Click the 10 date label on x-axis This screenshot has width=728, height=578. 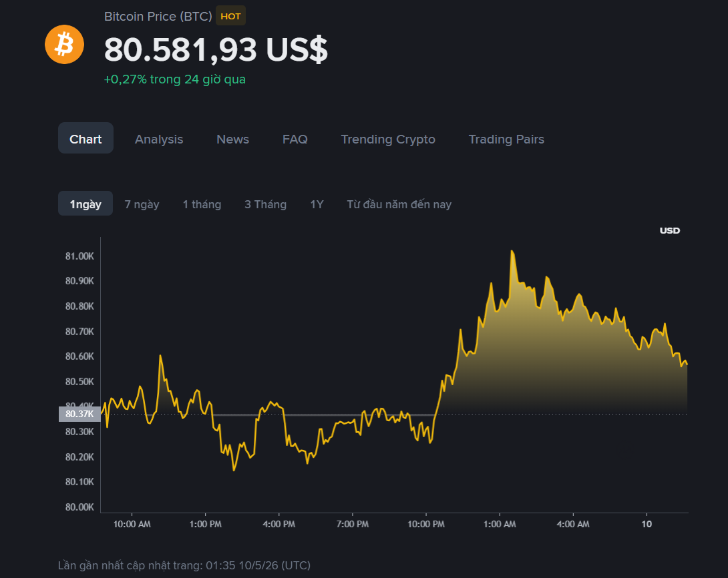(x=647, y=524)
